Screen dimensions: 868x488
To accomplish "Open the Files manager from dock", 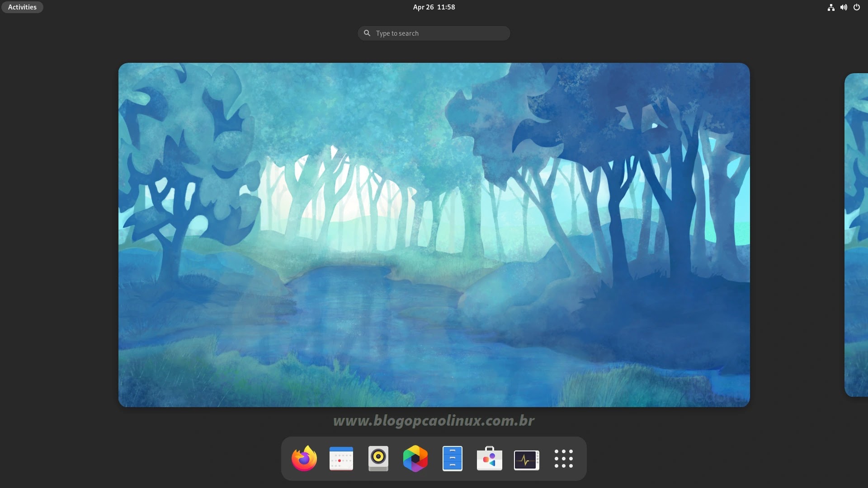I will pos(453,459).
